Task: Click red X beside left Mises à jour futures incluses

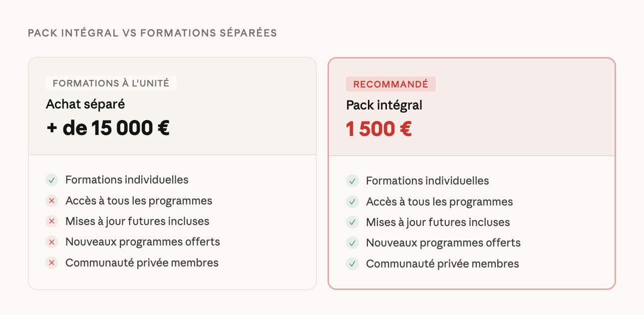Action: [51, 221]
